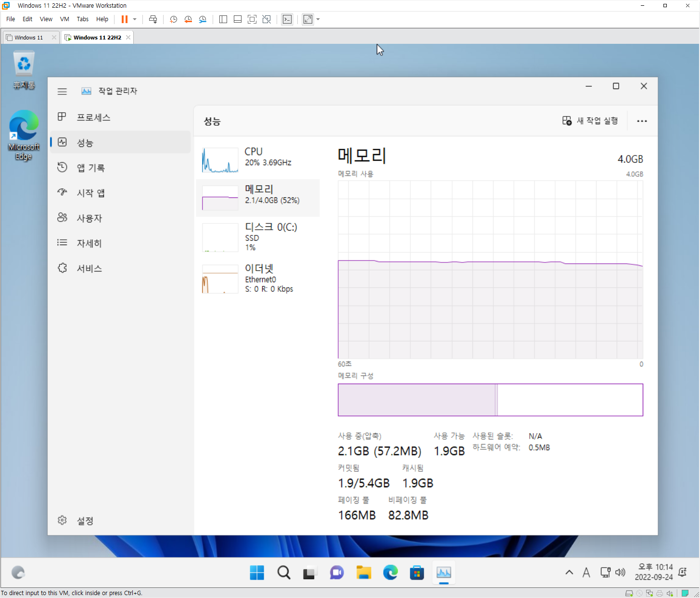700x598 pixels.
Task: Open the Chat taskbar icon
Action: pos(337,572)
